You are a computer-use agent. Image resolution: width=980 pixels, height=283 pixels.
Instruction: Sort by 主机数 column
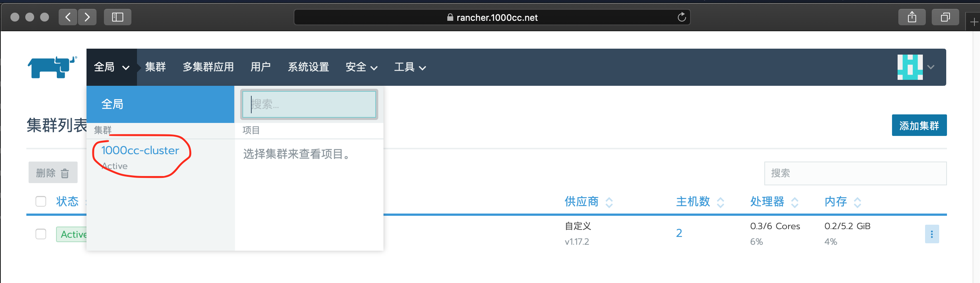(x=700, y=201)
